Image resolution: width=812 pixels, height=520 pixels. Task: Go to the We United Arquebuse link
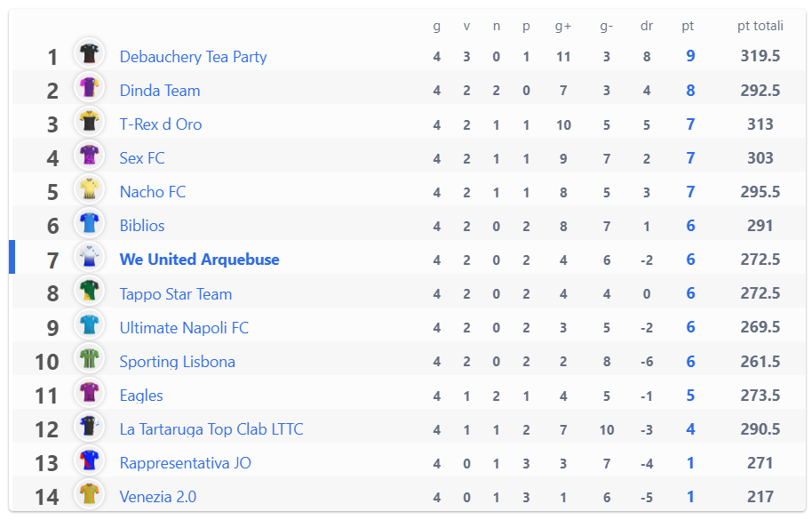199,260
